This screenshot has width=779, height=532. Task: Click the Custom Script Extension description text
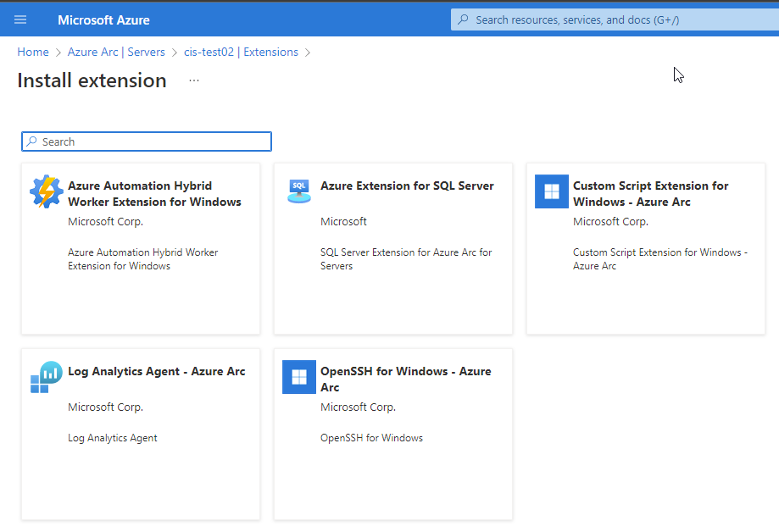660,258
